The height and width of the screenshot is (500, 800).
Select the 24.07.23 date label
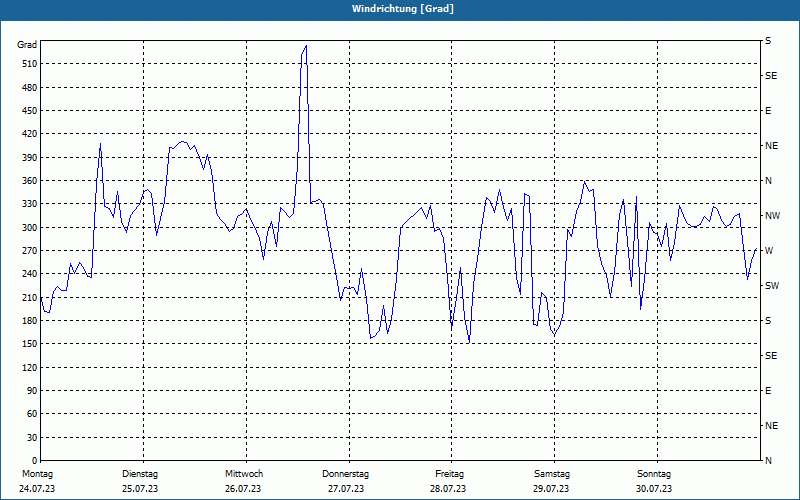[x=37, y=489]
